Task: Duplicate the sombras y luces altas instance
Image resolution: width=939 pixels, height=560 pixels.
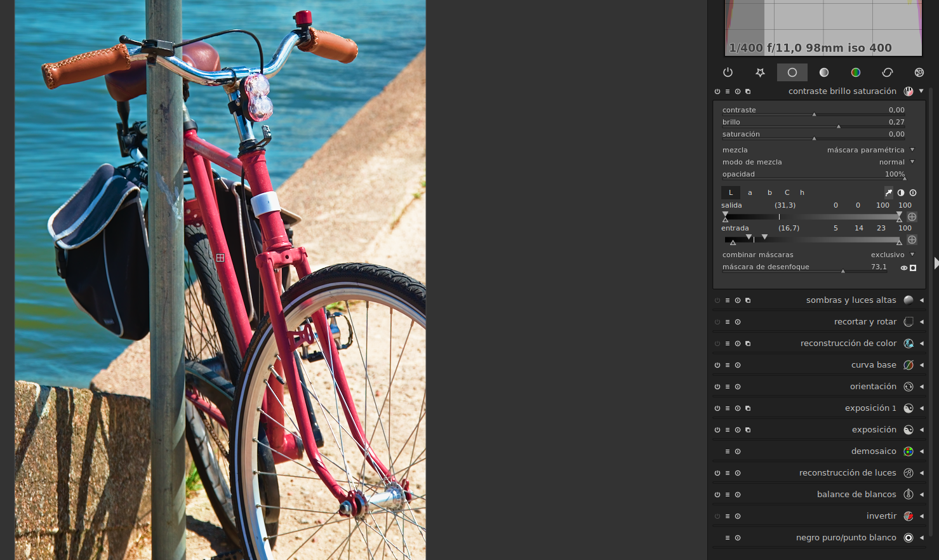Action: [x=748, y=300]
